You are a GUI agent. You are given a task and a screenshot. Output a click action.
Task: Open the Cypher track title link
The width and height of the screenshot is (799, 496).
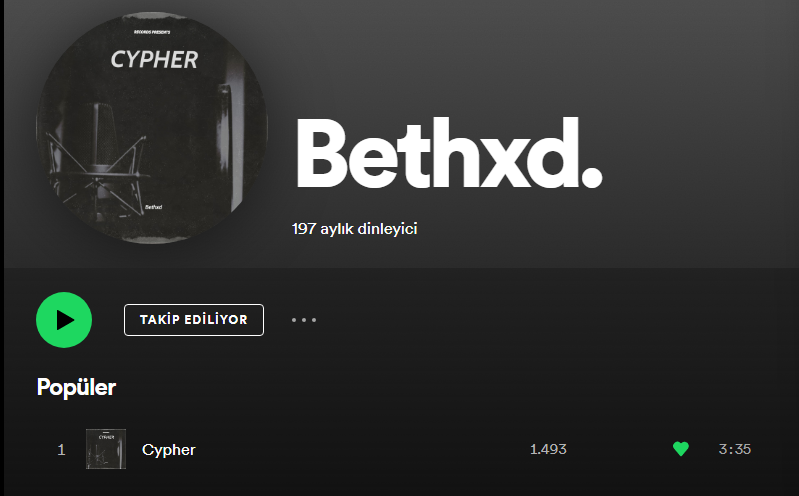[169, 450]
